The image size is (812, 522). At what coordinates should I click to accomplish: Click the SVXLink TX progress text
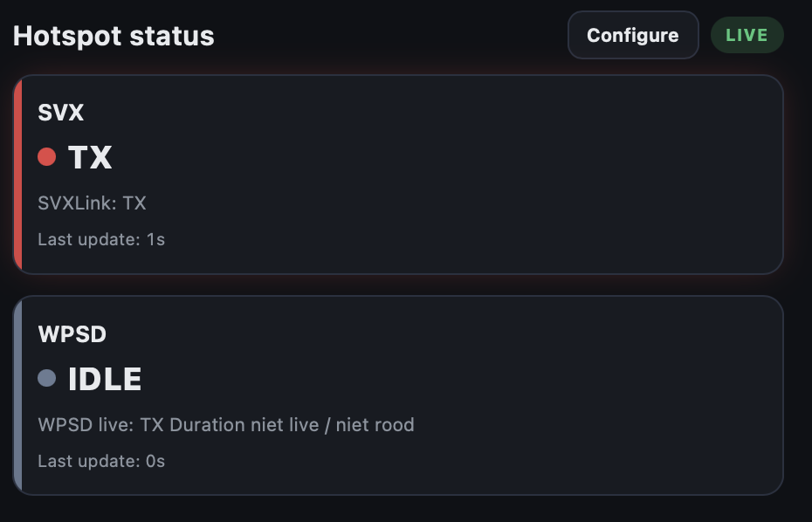[93, 203]
